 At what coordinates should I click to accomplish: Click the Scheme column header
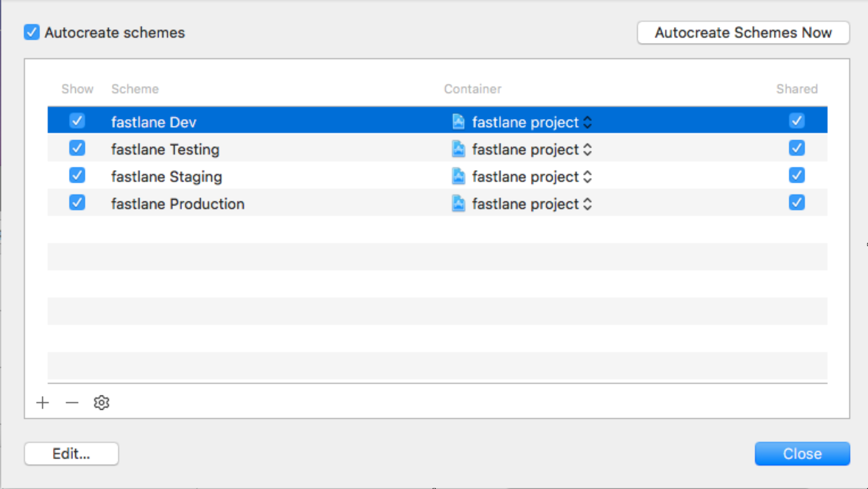coord(135,89)
